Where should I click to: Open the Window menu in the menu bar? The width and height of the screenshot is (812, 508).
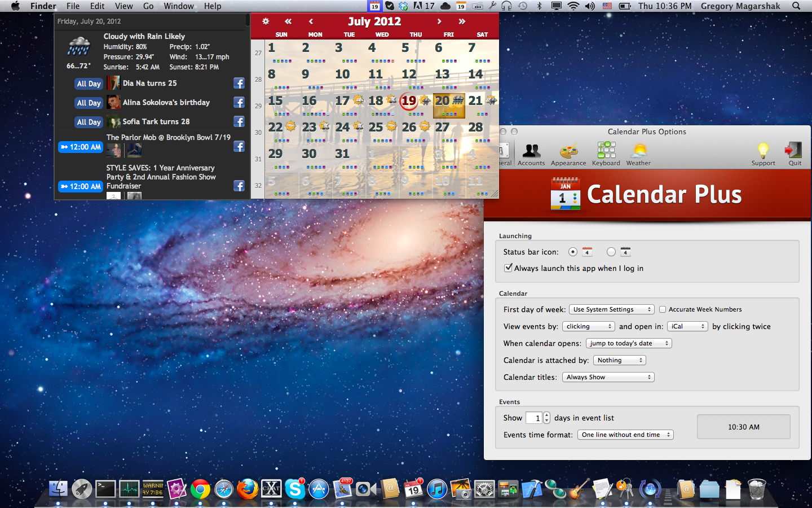coord(179,6)
